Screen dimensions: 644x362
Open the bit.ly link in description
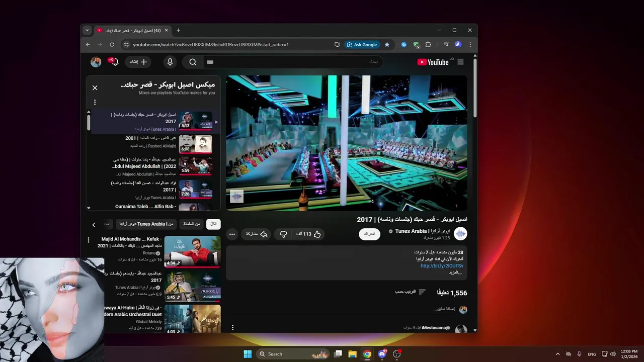(x=442, y=266)
